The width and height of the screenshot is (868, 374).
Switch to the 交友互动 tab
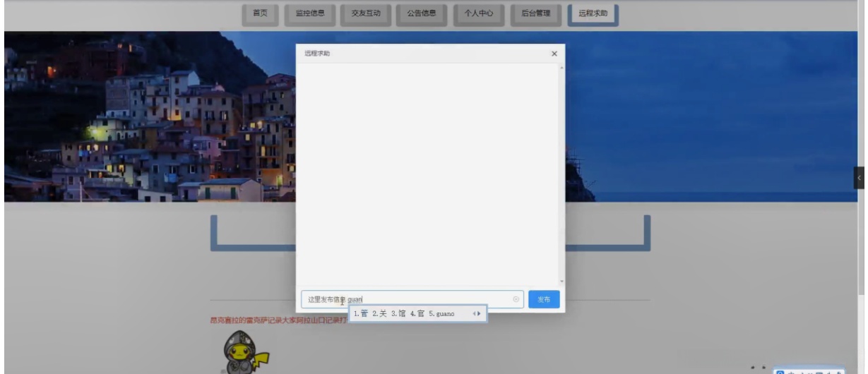[366, 13]
